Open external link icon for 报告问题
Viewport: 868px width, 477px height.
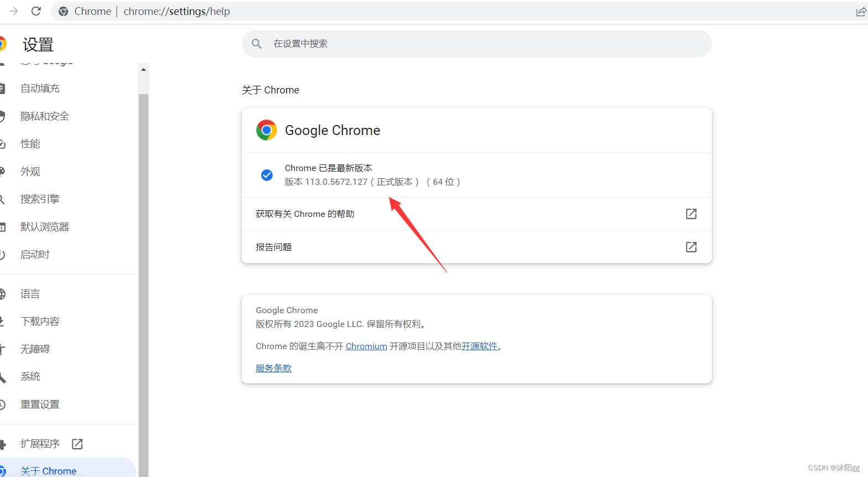(x=691, y=247)
